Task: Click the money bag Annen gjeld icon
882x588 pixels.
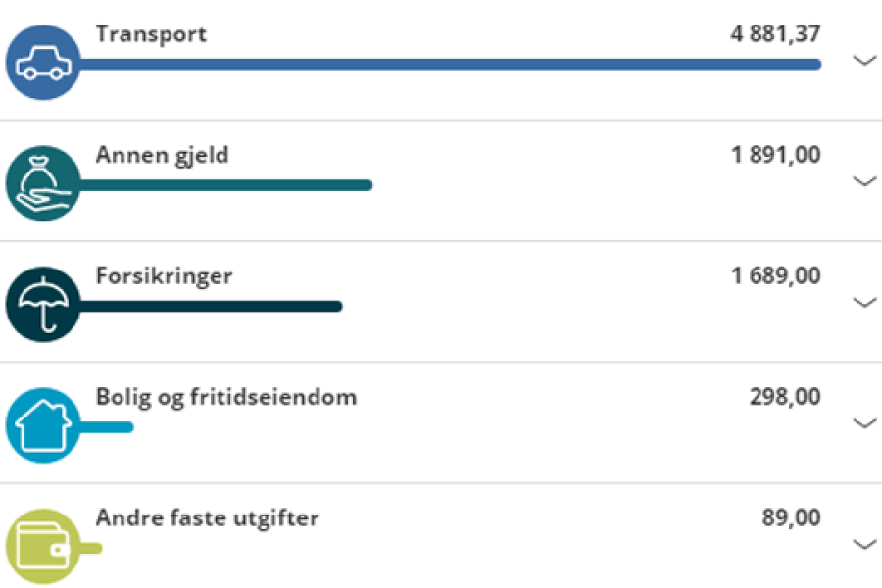Action: tap(43, 183)
